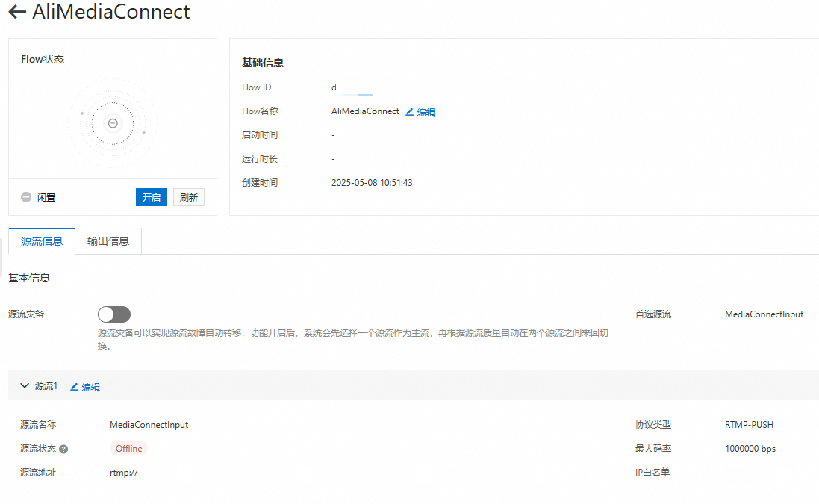This screenshot has height=504, width=819.
Task: Click the 闲置 status text
Action: click(46, 197)
